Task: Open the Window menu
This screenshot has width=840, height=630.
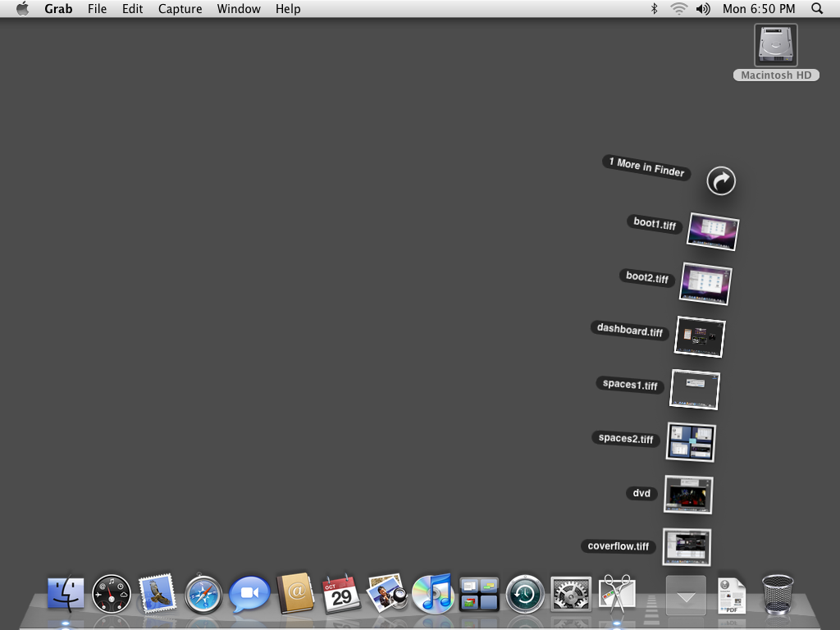Action: [239, 9]
